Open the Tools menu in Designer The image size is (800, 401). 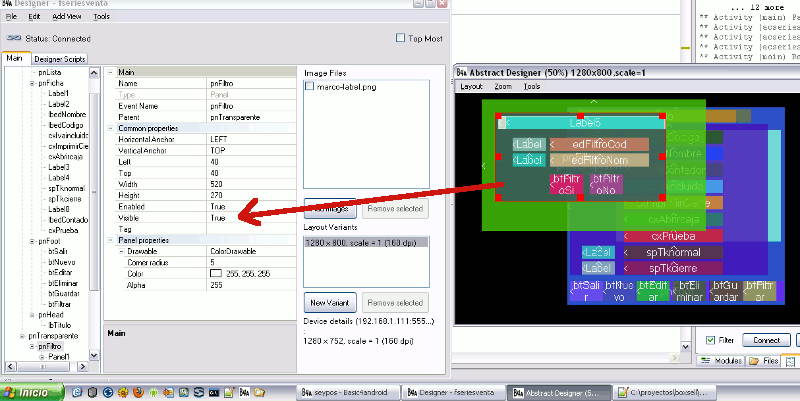(x=101, y=16)
